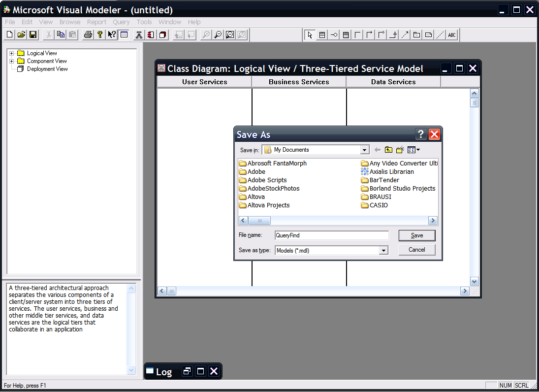The height and width of the screenshot is (392, 539).
Task: Select the Interface lollipop tool
Action: tap(334, 34)
